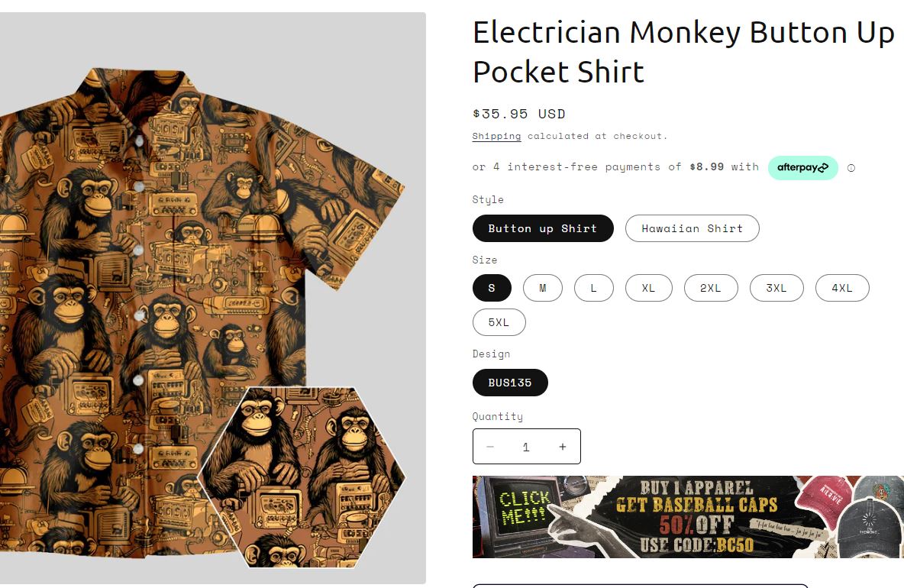Select size S

click(492, 288)
